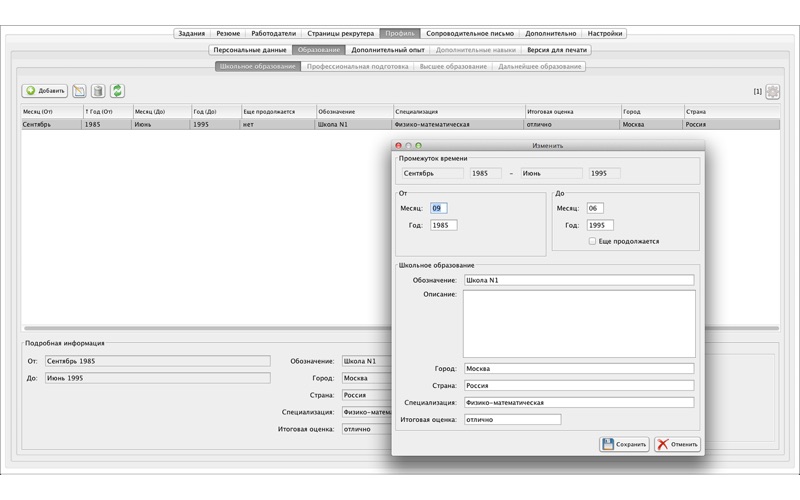
Task: Switch to Персональные данные sub-tab
Action: coord(250,50)
